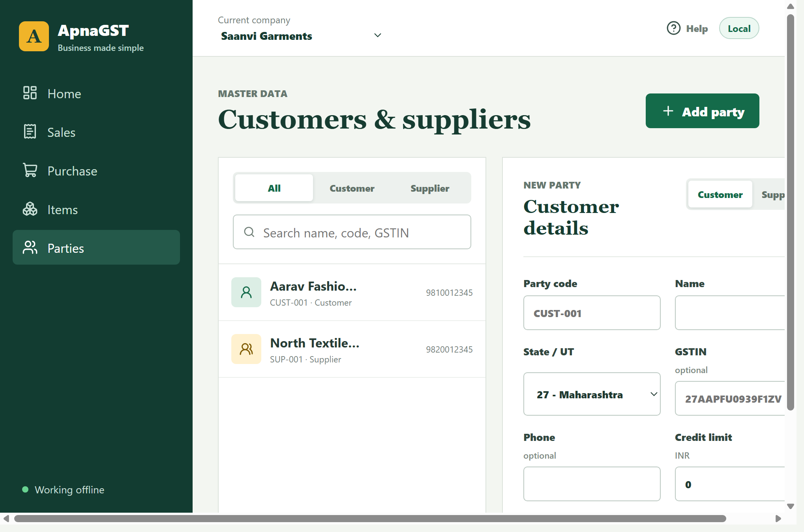Open the Items cubes icon
Screen dimensions: 804x532
[30, 209]
